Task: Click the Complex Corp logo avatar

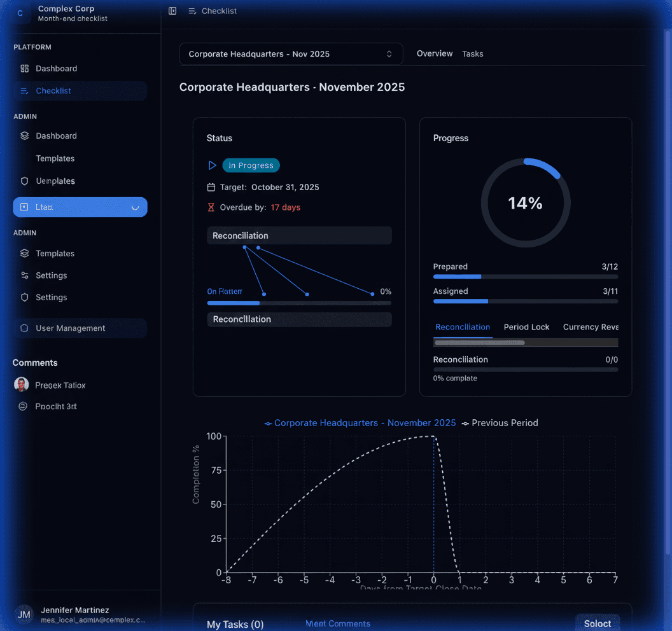Action: [20, 13]
